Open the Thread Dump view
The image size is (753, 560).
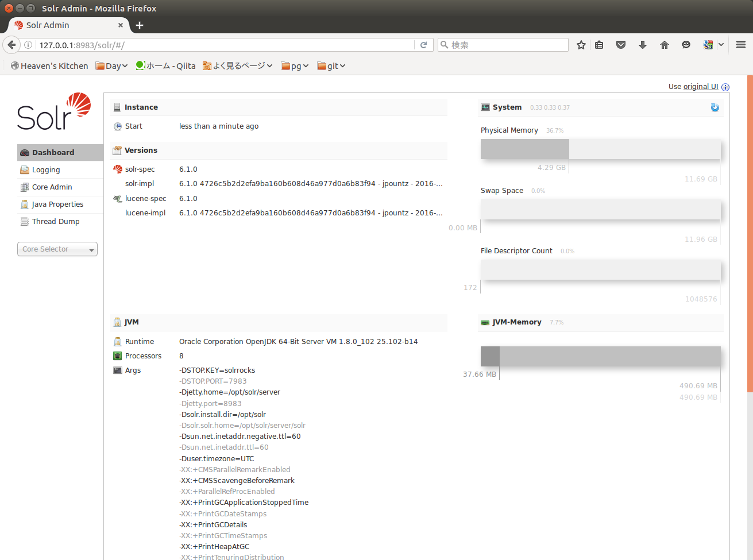pos(55,221)
